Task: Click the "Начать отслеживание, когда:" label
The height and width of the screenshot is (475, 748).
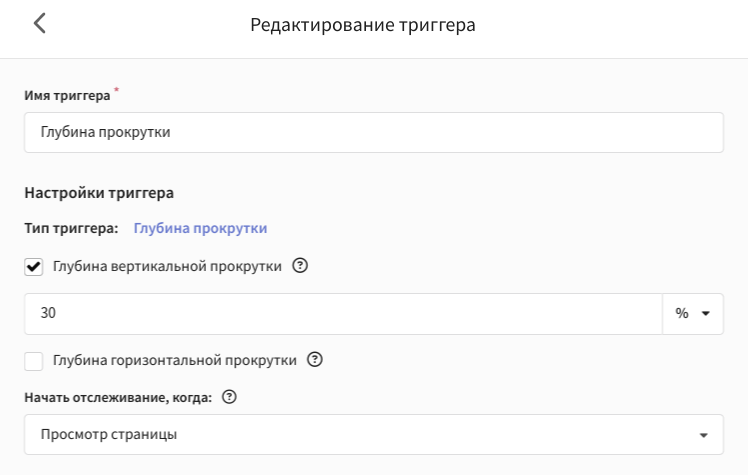Action: pyautogui.click(x=118, y=397)
